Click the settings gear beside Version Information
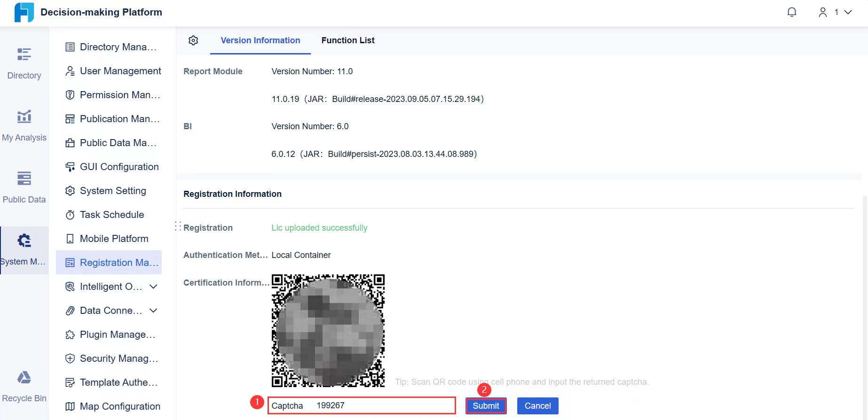This screenshot has height=420, width=868. pos(193,40)
